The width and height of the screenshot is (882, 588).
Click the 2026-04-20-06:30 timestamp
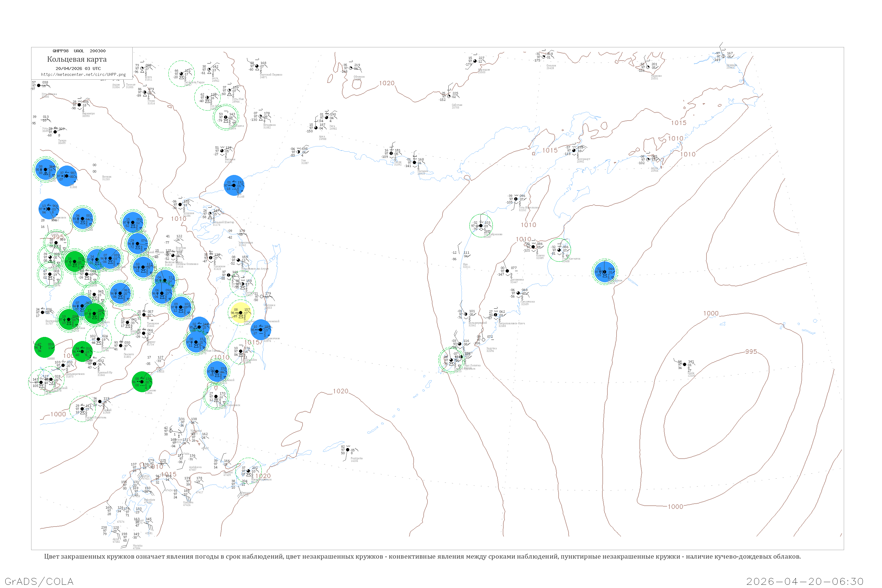click(x=805, y=581)
